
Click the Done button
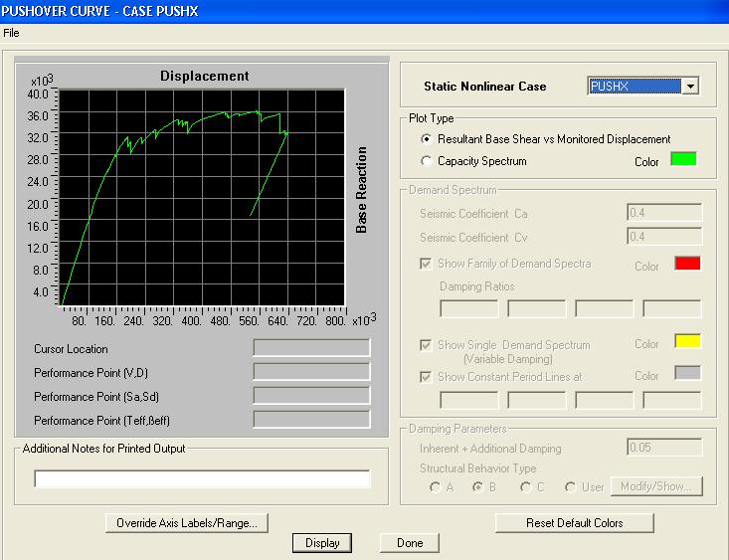click(410, 543)
